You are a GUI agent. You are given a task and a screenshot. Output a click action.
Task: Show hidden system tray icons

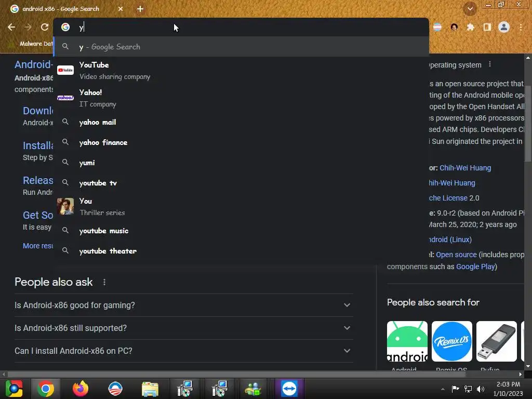(443, 389)
